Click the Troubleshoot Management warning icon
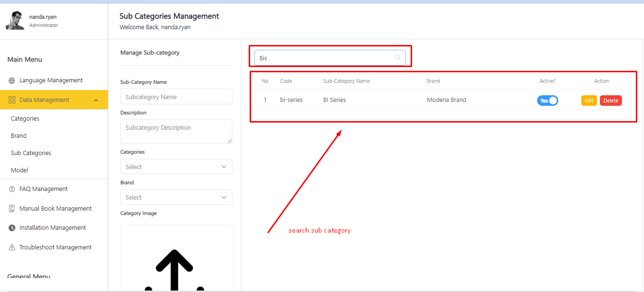The height and width of the screenshot is (292, 644). (x=12, y=247)
